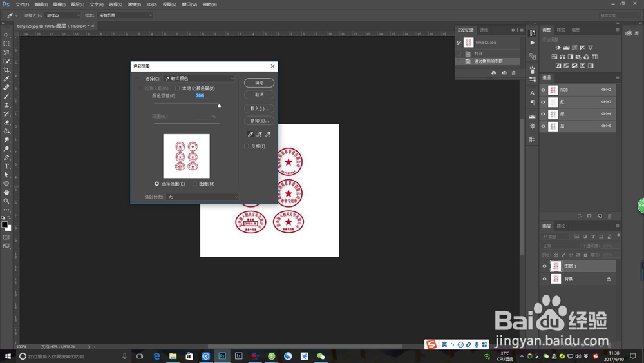Switch to the Actions (动作) tab
644x363 pixels.
pos(484,30)
